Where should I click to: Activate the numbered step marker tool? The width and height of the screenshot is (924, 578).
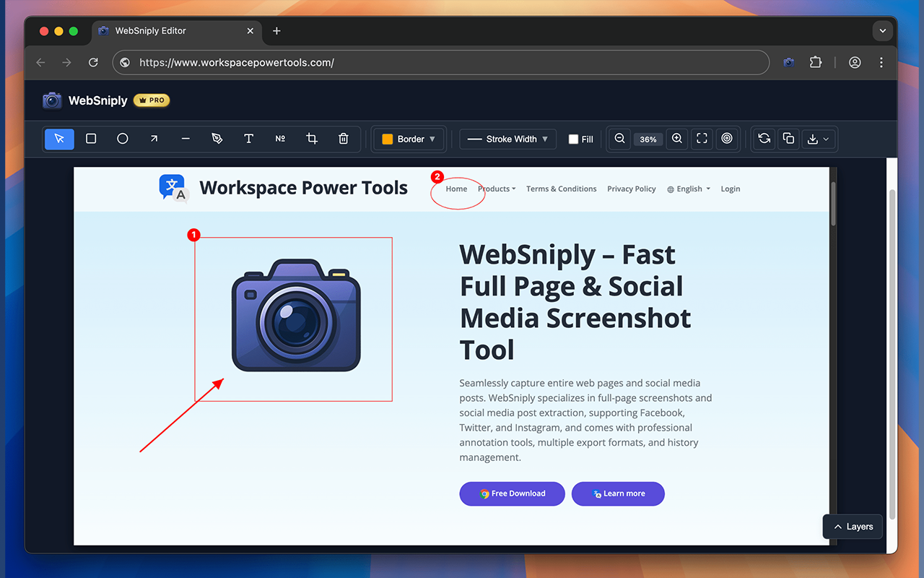[280, 139]
